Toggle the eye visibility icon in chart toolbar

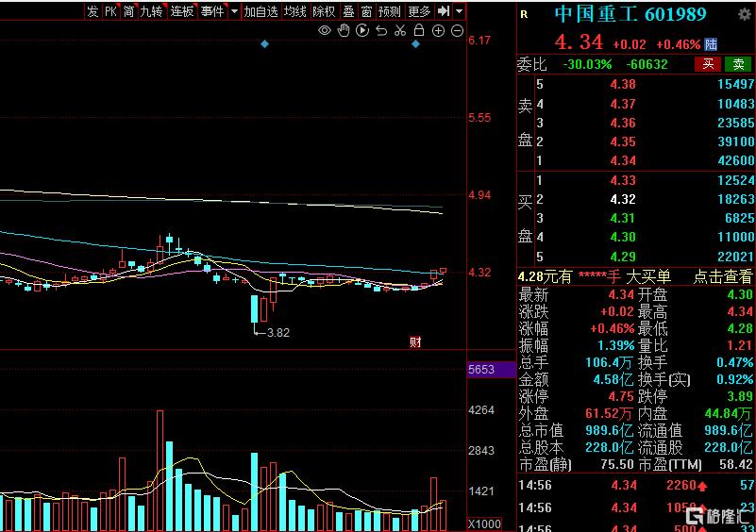(325, 31)
